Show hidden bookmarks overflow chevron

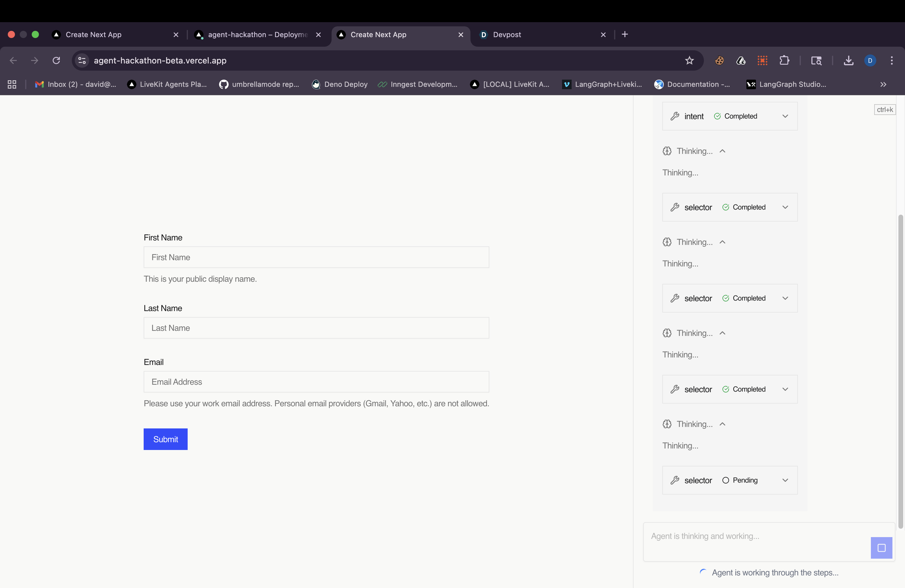pyautogui.click(x=883, y=84)
